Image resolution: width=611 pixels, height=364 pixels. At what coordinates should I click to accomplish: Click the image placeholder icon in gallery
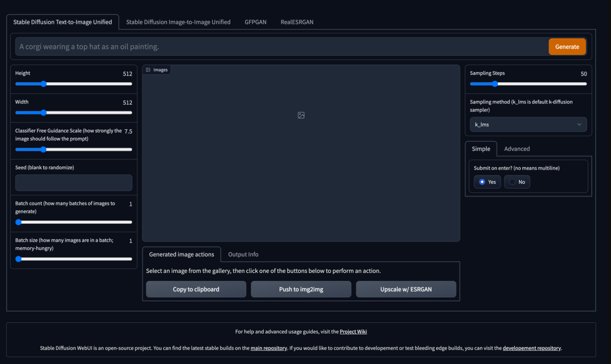click(x=301, y=115)
